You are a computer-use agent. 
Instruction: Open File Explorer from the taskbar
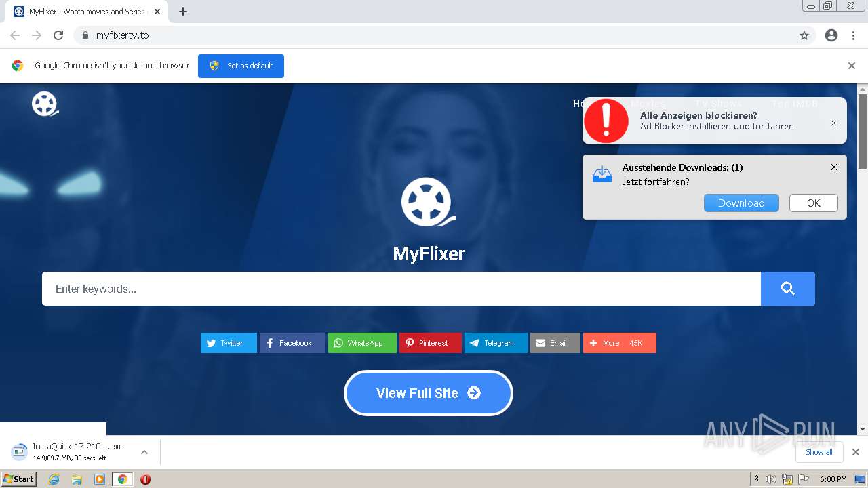(77, 479)
